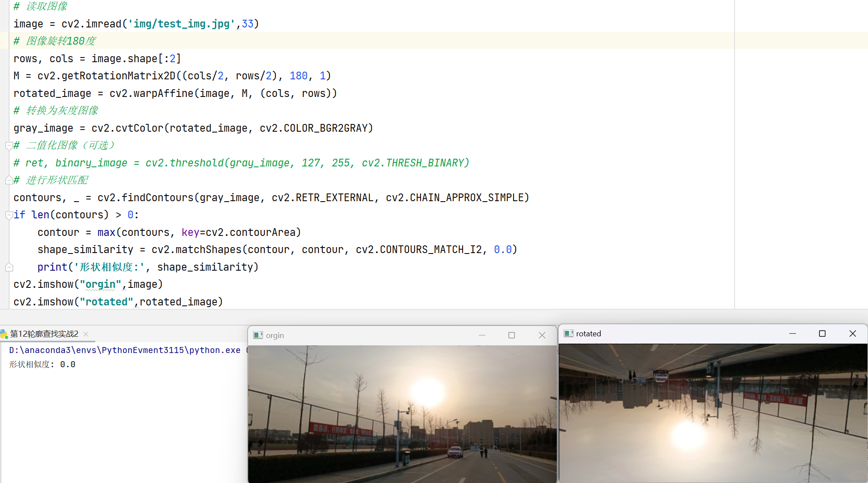Maximize the rotated image window
868x483 pixels.
pyautogui.click(x=822, y=333)
